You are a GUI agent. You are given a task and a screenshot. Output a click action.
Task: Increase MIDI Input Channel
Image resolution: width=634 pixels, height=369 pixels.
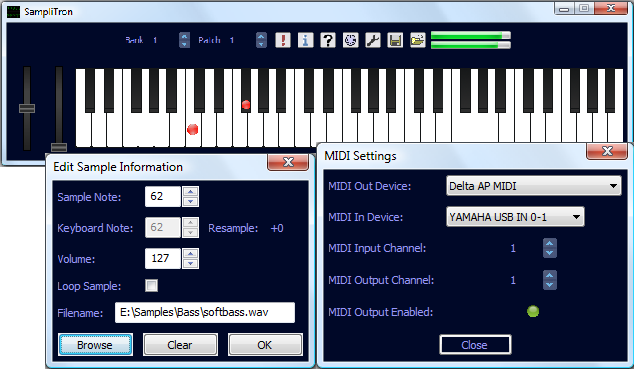coord(549,244)
